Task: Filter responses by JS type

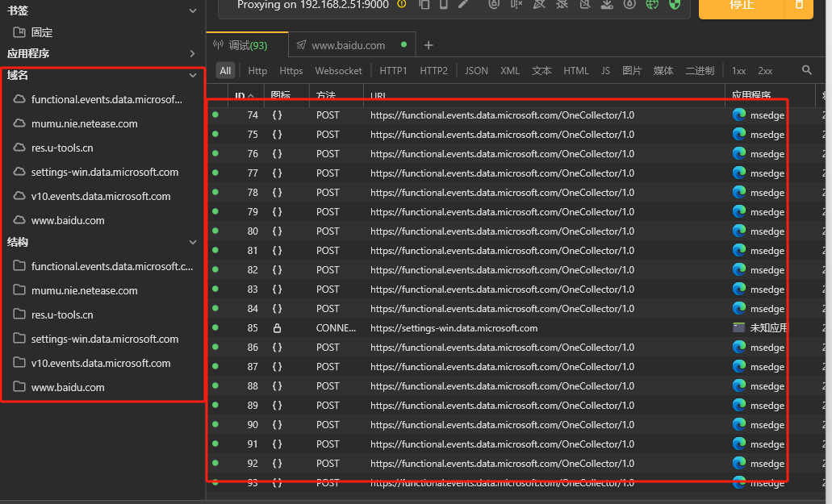Action: (605, 70)
